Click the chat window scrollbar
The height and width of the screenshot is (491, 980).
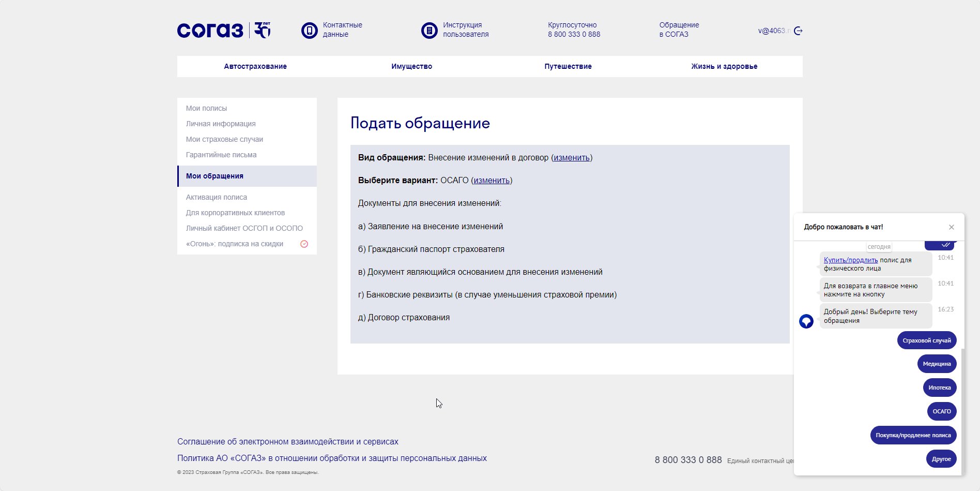pyautogui.click(x=962, y=411)
